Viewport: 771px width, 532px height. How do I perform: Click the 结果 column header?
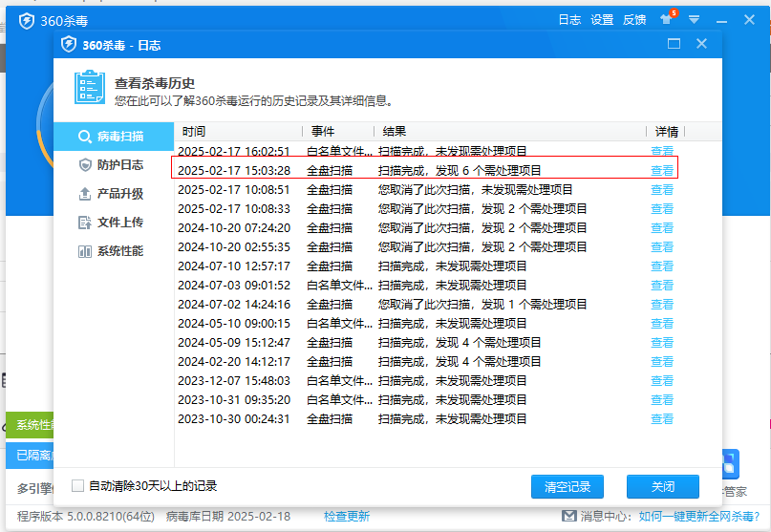[x=395, y=132]
